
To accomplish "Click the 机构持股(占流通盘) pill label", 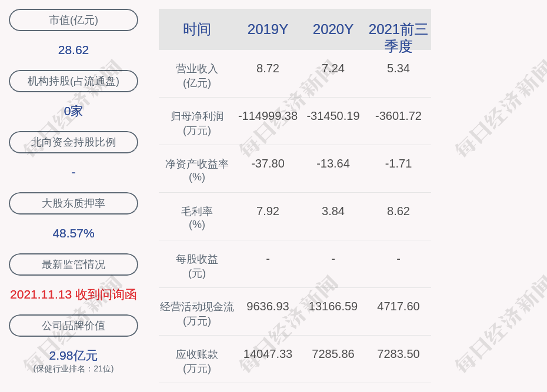I will [x=74, y=81].
